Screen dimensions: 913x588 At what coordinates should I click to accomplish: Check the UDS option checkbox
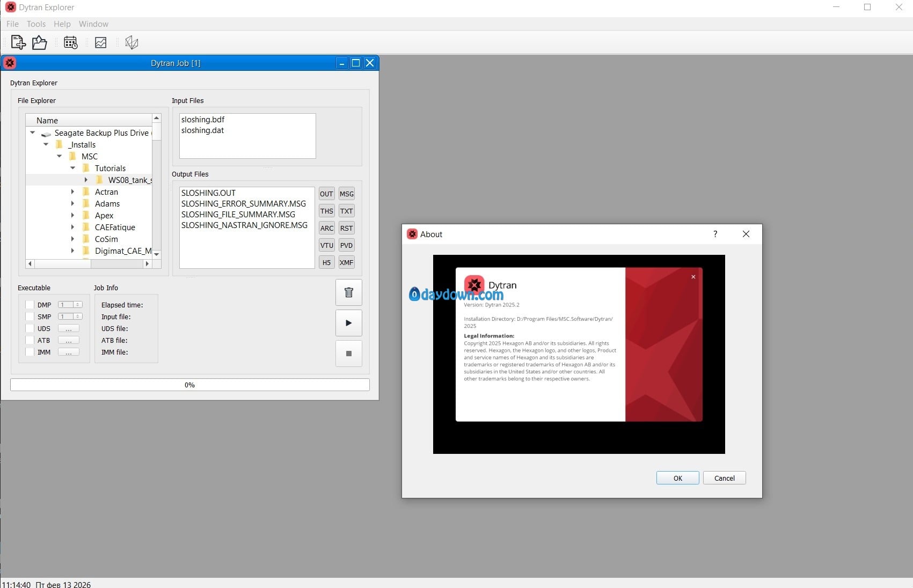tap(30, 328)
